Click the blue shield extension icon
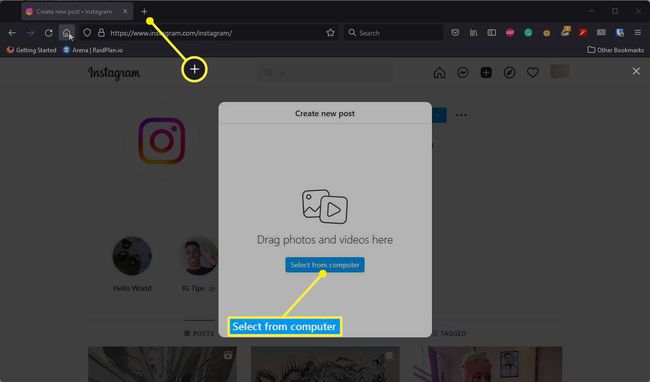Viewport: 650px width, 382px height. click(620, 33)
